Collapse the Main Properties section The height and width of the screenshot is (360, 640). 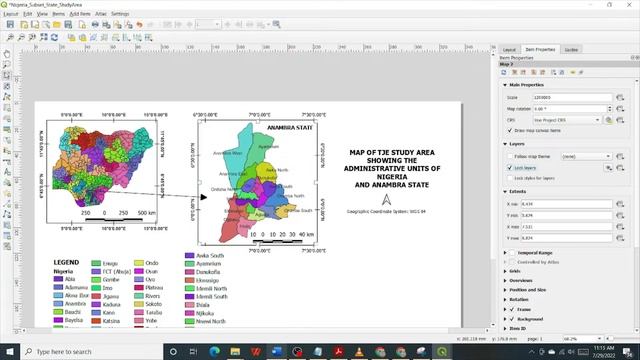click(505, 85)
